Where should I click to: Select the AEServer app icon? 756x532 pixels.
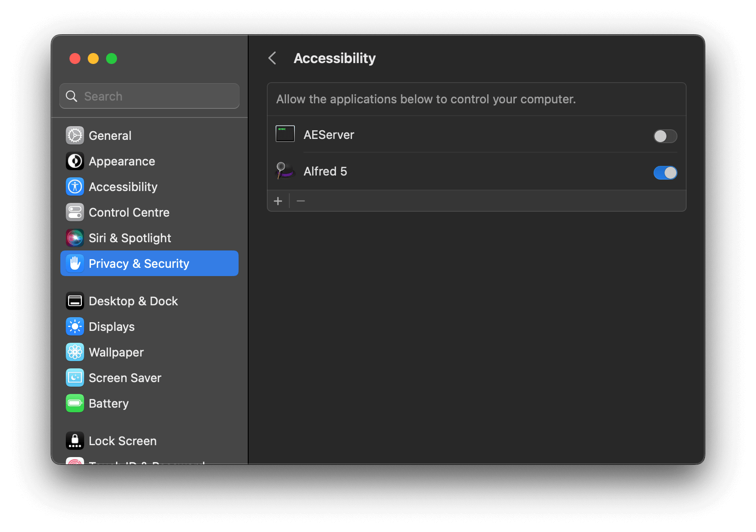click(285, 134)
